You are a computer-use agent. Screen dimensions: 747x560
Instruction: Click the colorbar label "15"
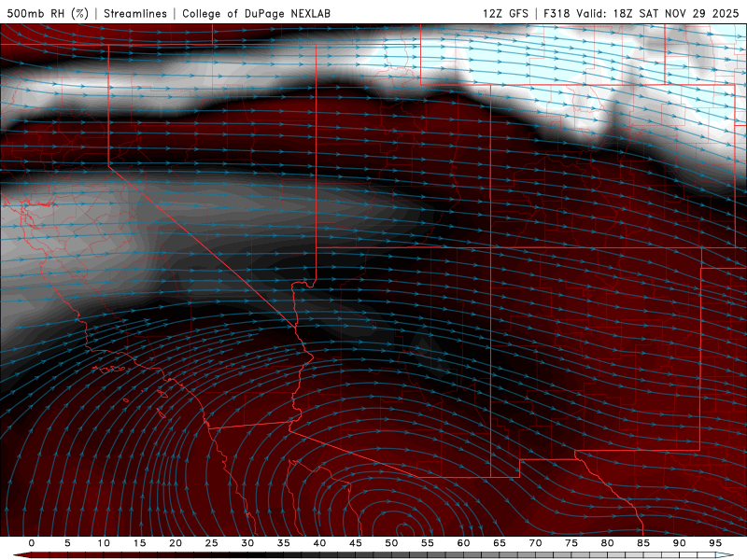[139, 543]
